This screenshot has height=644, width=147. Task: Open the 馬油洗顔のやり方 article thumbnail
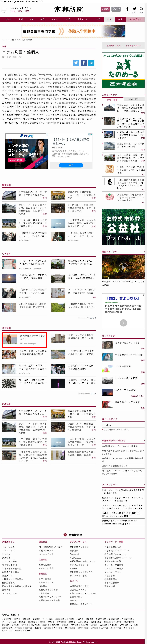(10, 339)
